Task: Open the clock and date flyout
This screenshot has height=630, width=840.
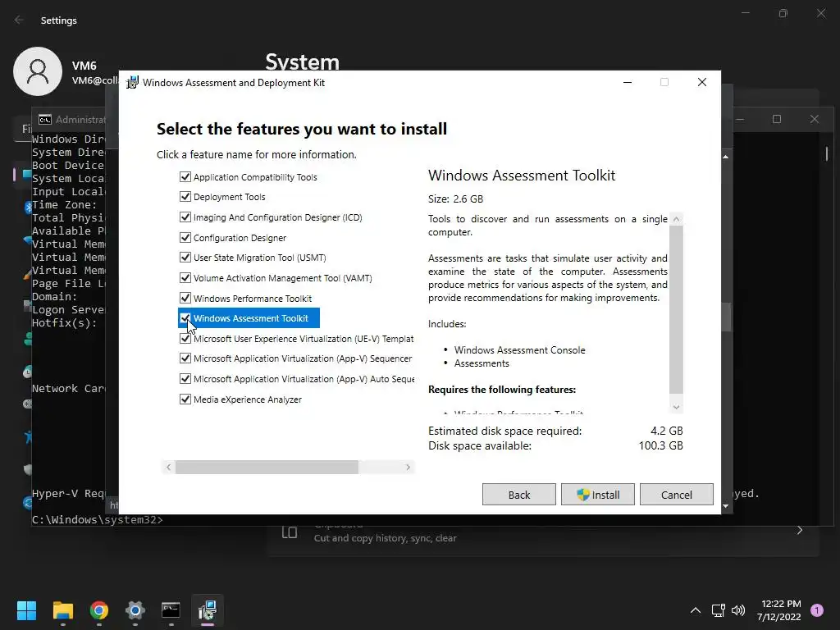Action: (x=779, y=610)
